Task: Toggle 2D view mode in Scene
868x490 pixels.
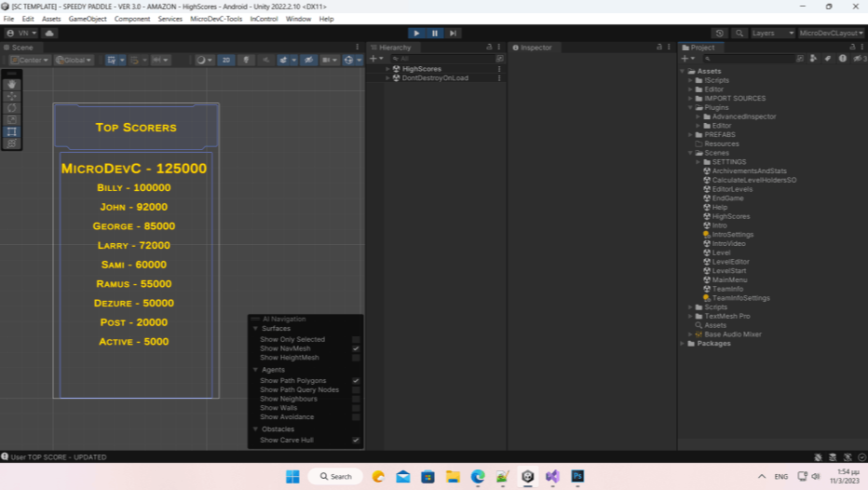Action: click(225, 61)
